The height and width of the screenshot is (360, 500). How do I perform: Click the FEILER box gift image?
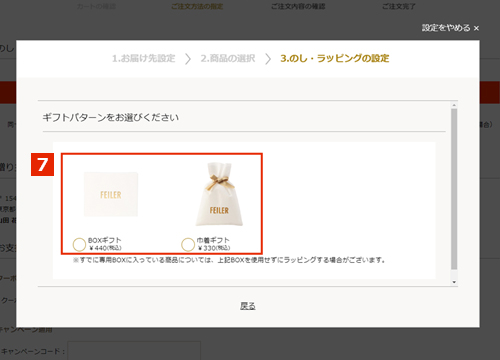111,194
